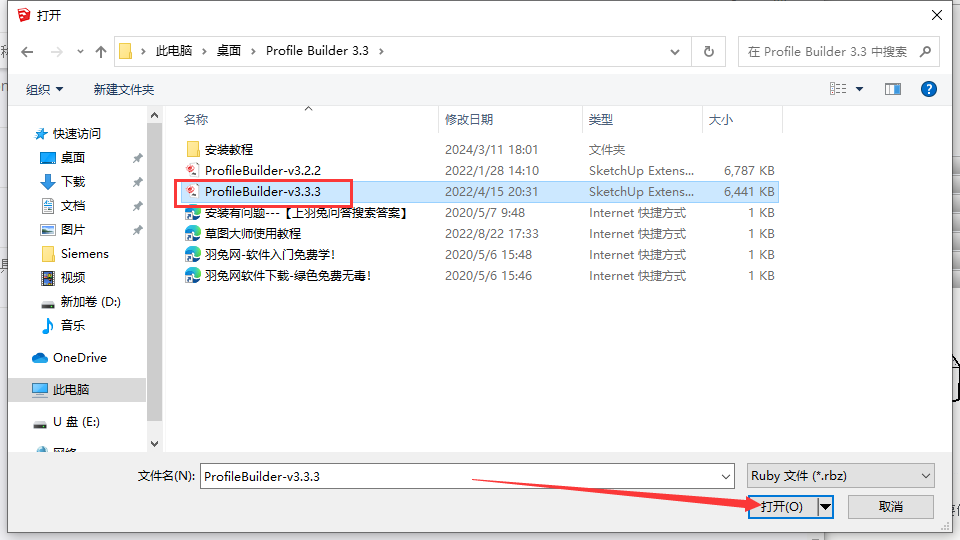960x540 pixels.
Task: Open 图片 in the sidebar
Action: (73, 230)
